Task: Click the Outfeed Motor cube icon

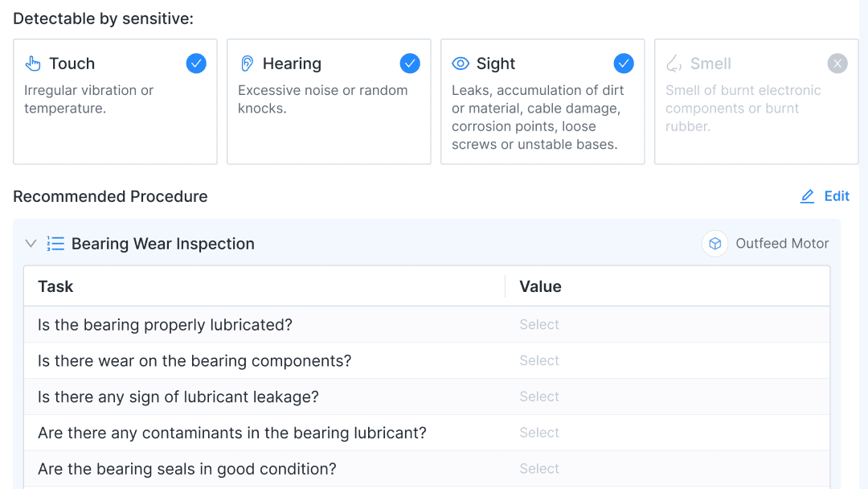Action: coord(714,244)
